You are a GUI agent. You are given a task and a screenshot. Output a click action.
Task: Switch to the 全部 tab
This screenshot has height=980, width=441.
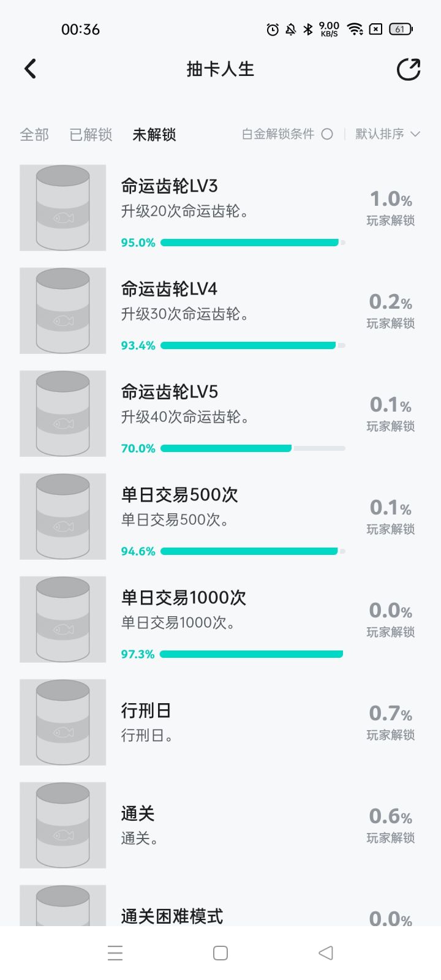click(x=34, y=135)
